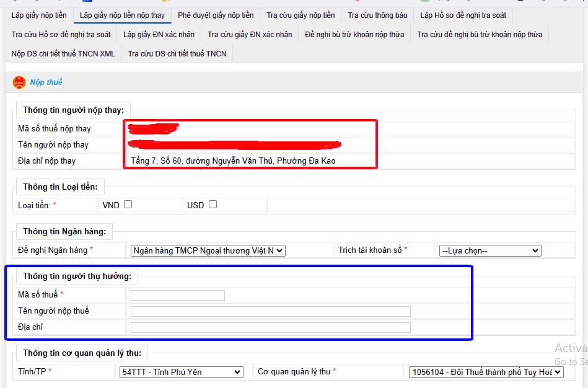Image resolution: width=588 pixels, height=388 pixels.
Task: Open the Đề nghị Ngân hàng dropdown
Action: (208, 250)
